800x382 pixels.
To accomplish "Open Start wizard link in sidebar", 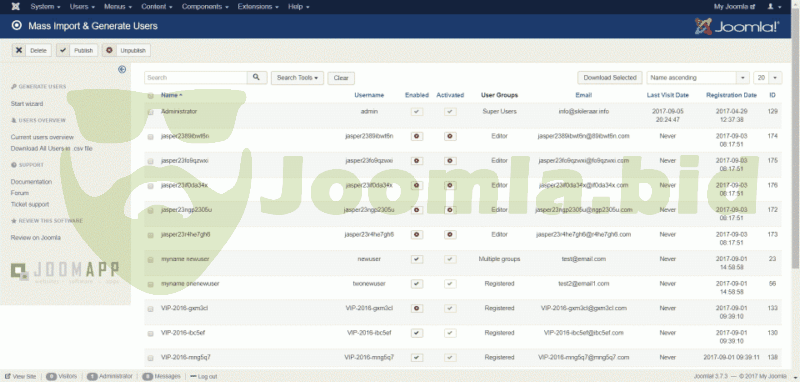I will point(27,104).
